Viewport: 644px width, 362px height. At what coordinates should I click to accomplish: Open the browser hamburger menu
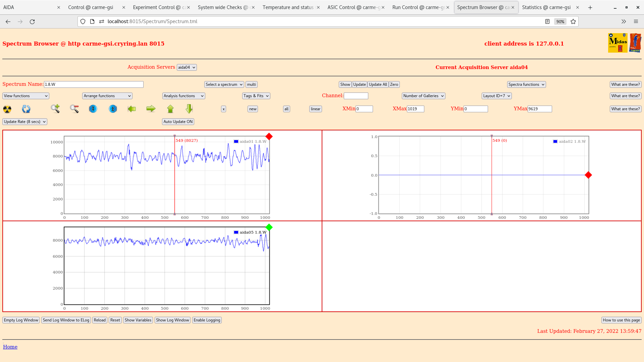(636, 21)
